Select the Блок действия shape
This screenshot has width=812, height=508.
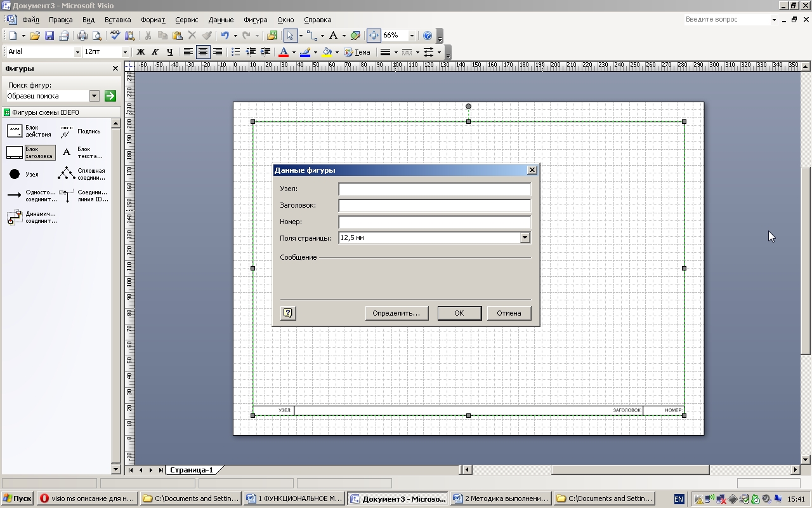(29, 131)
